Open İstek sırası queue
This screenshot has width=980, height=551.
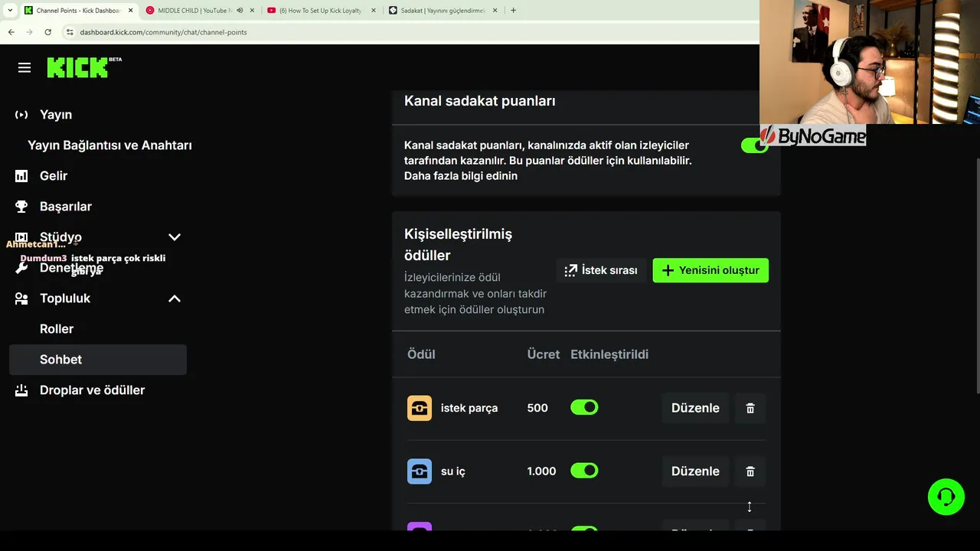tap(601, 270)
